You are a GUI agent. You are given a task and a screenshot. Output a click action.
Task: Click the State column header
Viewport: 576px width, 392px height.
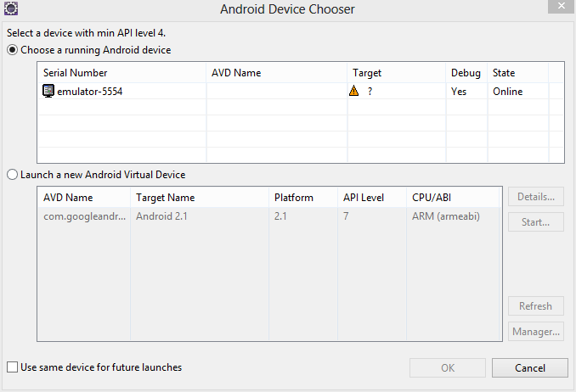518,73
